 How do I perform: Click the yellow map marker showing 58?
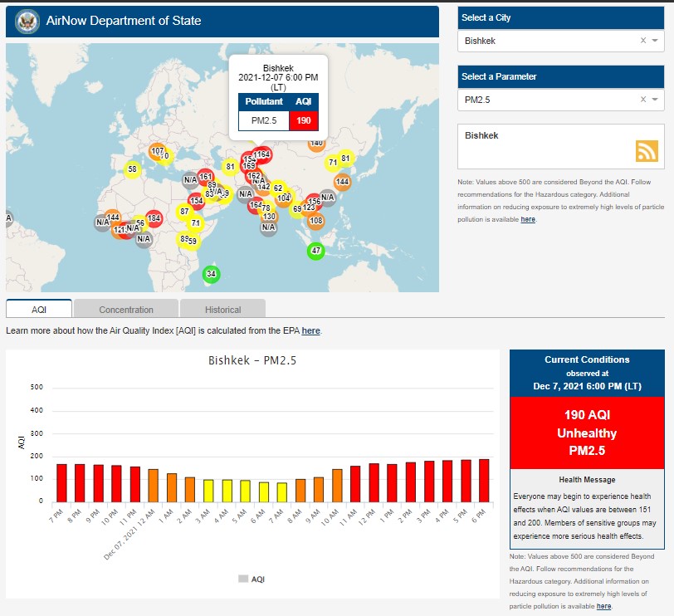tap(131, 170)
